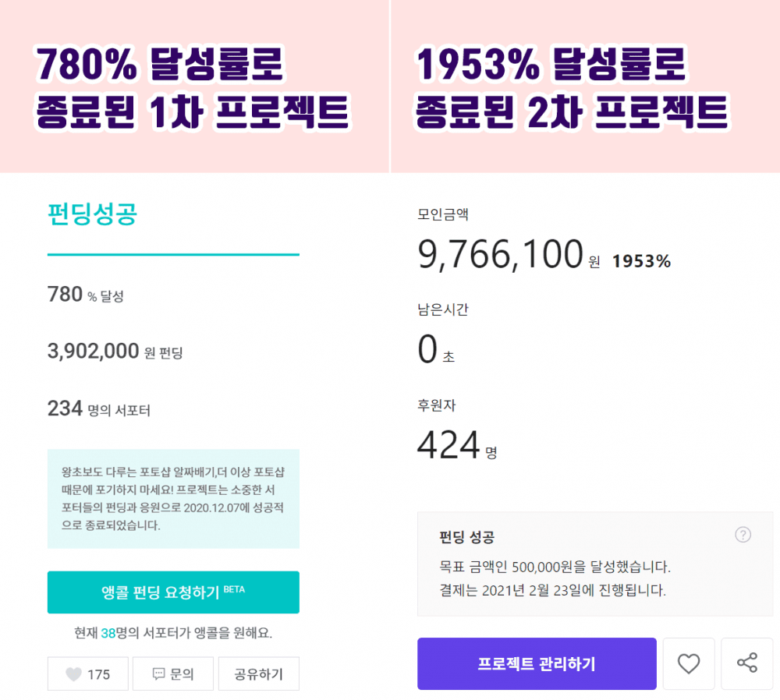Click the 앵콜 펀딩 요청하기 BETA button
Viewport: 780px width, 700px height.
point(173,592)
